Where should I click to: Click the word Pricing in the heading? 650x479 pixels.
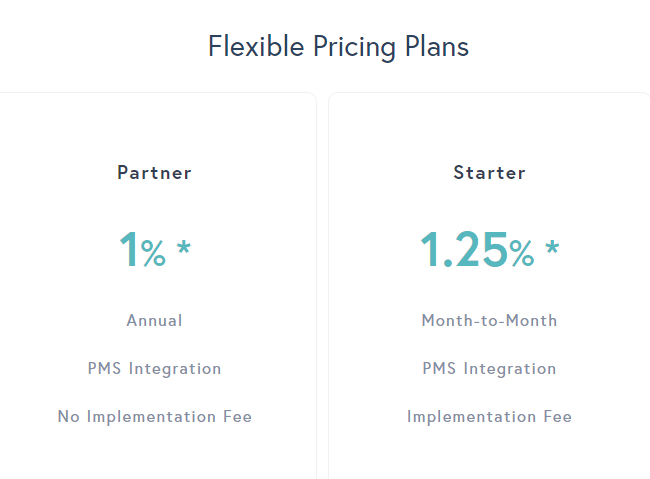pos(354,47)
